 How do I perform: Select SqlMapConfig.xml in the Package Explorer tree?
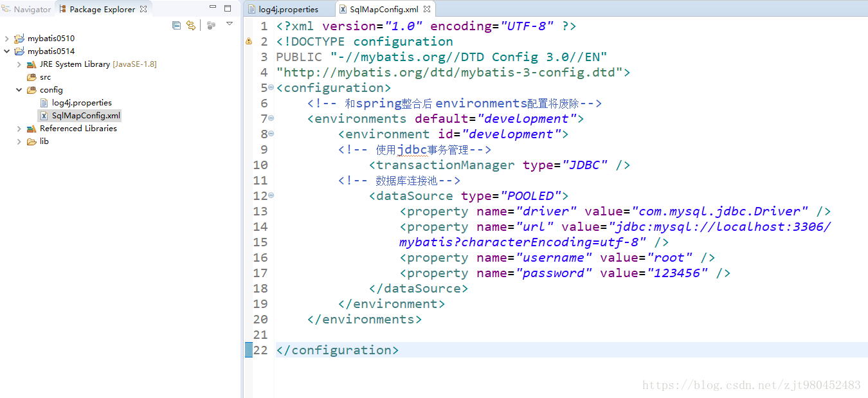pyautogui.click(x=86, y=116)
